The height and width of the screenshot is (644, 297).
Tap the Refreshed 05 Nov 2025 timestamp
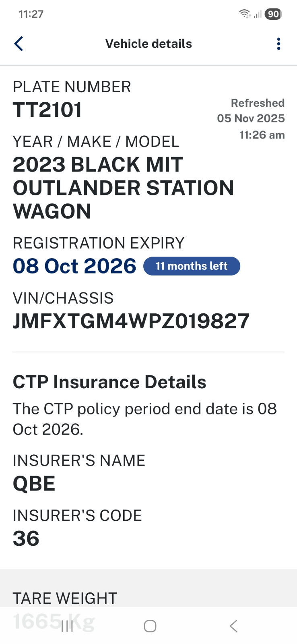251,118
